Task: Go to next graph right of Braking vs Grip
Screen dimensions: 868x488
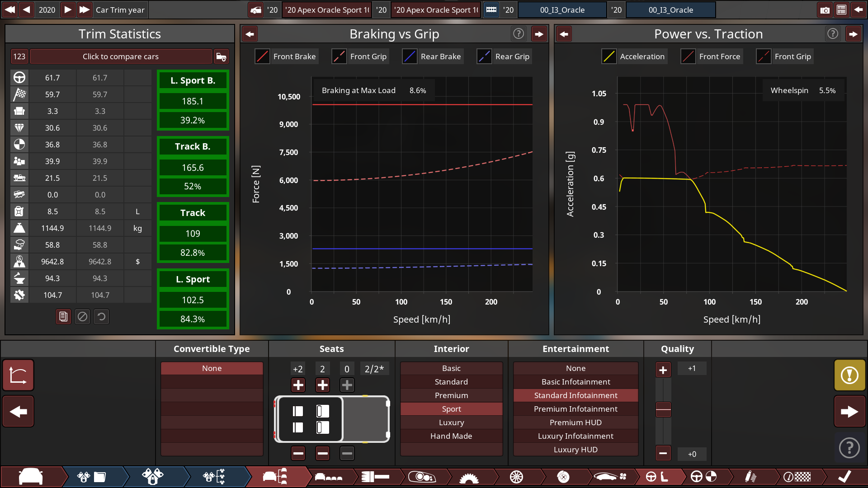Action: [x=539, y=34]
